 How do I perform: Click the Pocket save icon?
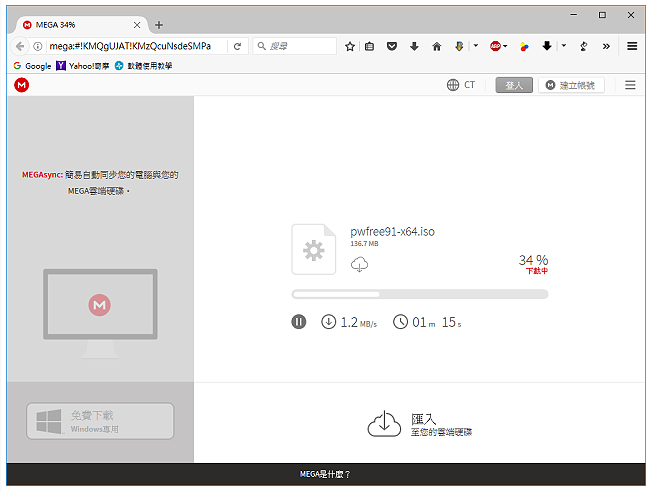tap(392, 46)
